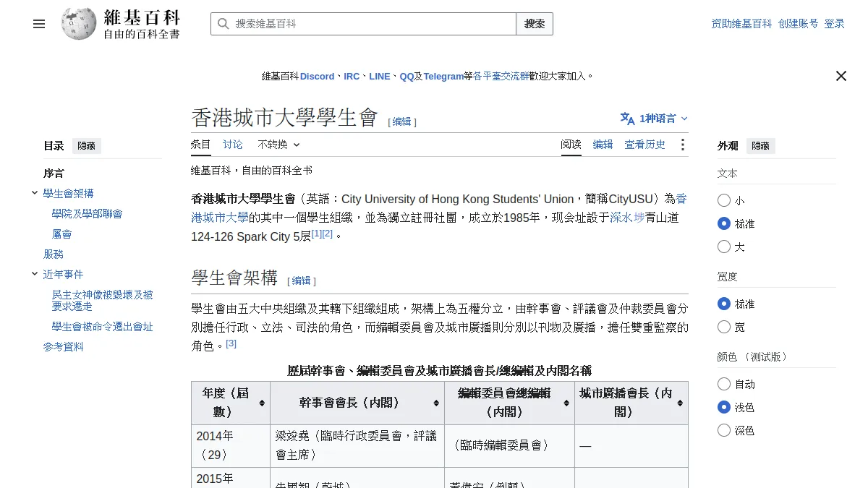Select large text size 大
Viewport: 868px width, 488px height.
point(724,247)
